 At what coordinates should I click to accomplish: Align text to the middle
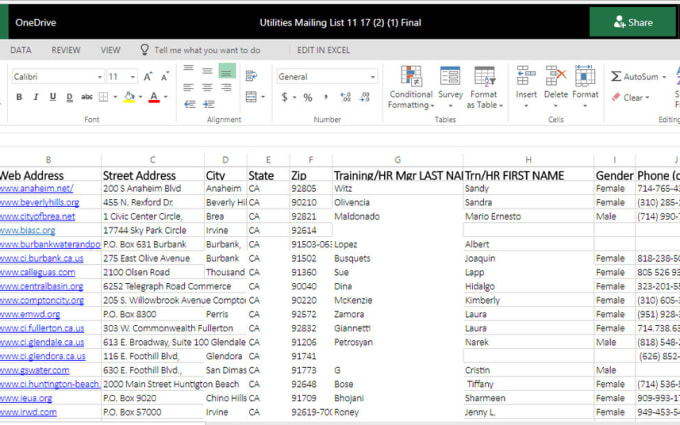coord(207,70)
